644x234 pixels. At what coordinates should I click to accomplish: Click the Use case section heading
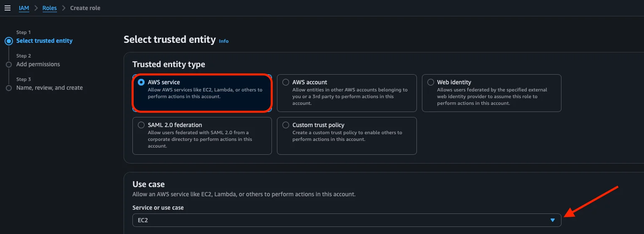(x=149, y=184)
